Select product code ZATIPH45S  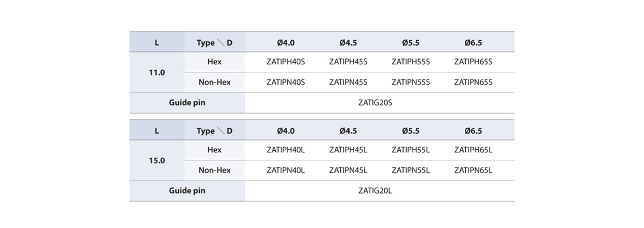point(348,62)
